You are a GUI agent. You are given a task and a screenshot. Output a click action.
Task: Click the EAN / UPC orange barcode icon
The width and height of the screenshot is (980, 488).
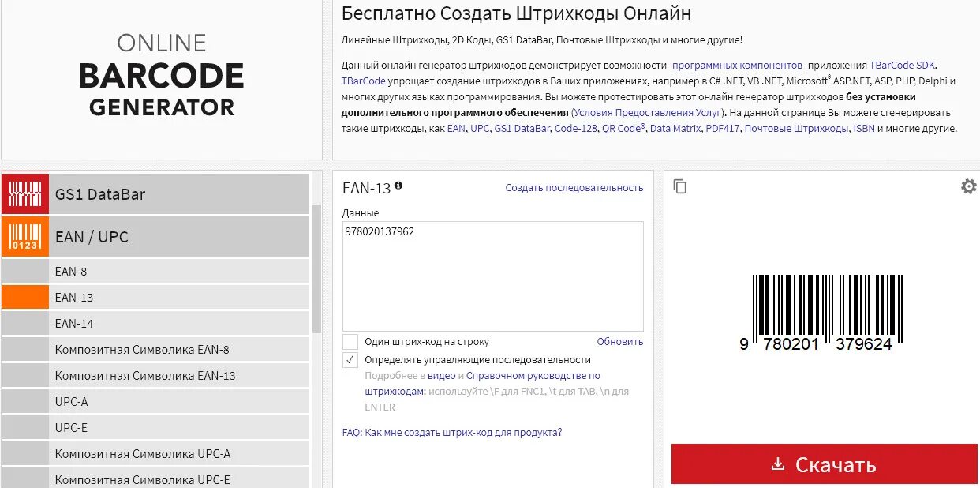24,237
